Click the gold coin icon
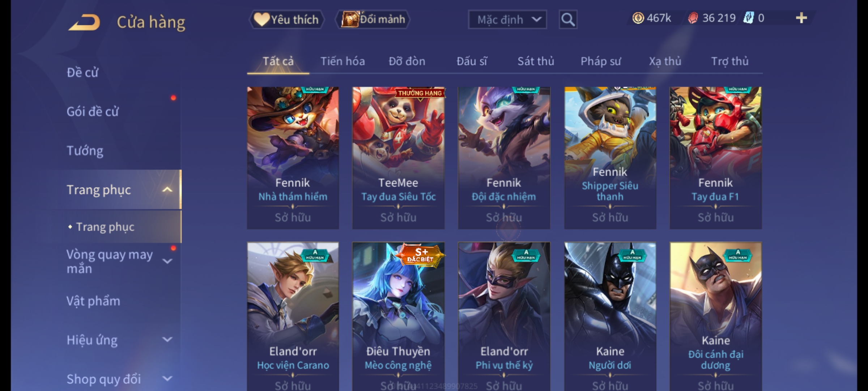Viewport: 868px width, 391px height. click(638, 18)
